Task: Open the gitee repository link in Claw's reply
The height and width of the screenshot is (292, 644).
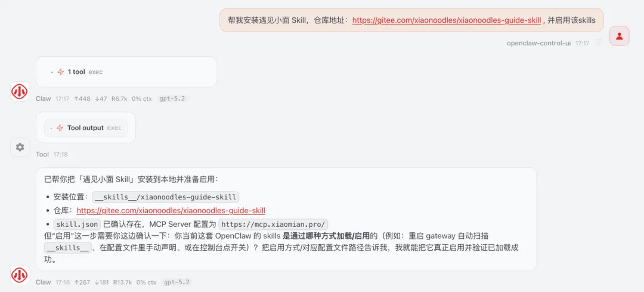Action: tap(171, 211)
